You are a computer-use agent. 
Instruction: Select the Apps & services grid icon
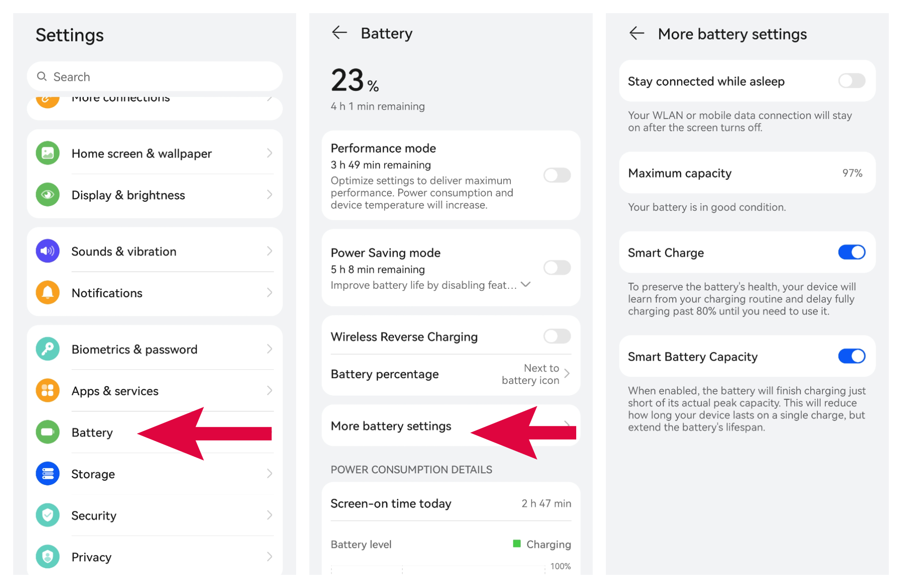pos(48,390)
